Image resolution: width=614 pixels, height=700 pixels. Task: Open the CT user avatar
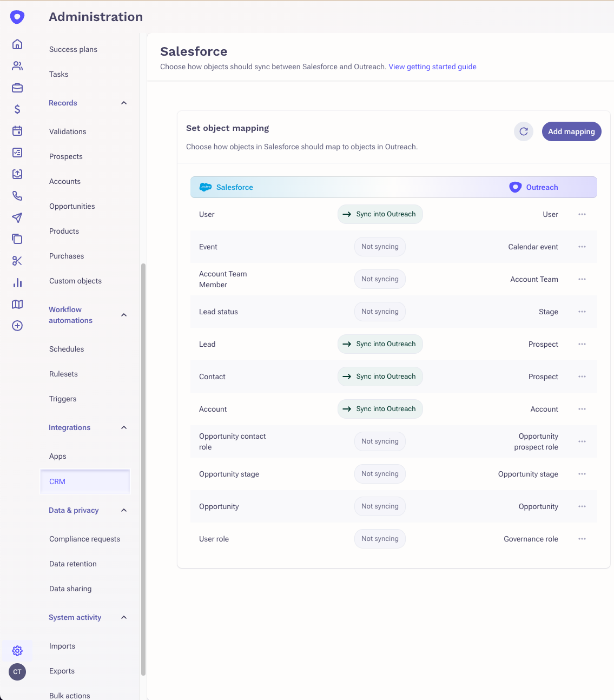[x=17, y=672]
